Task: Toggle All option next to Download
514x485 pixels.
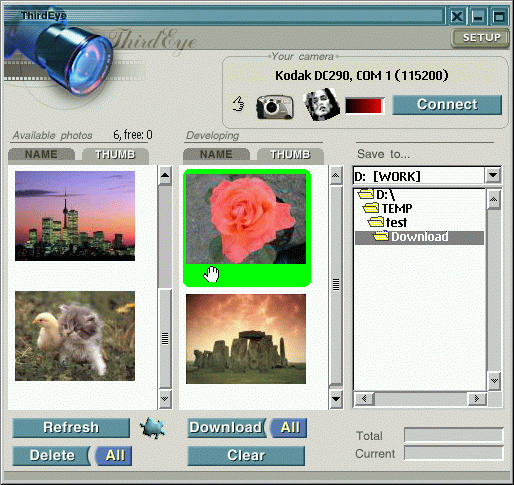Action: coord(289,428)
